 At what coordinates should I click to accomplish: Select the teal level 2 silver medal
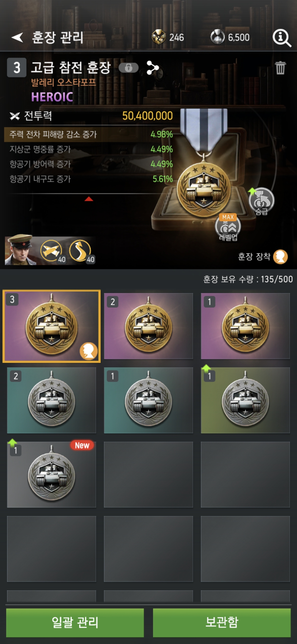pos(51,400)
